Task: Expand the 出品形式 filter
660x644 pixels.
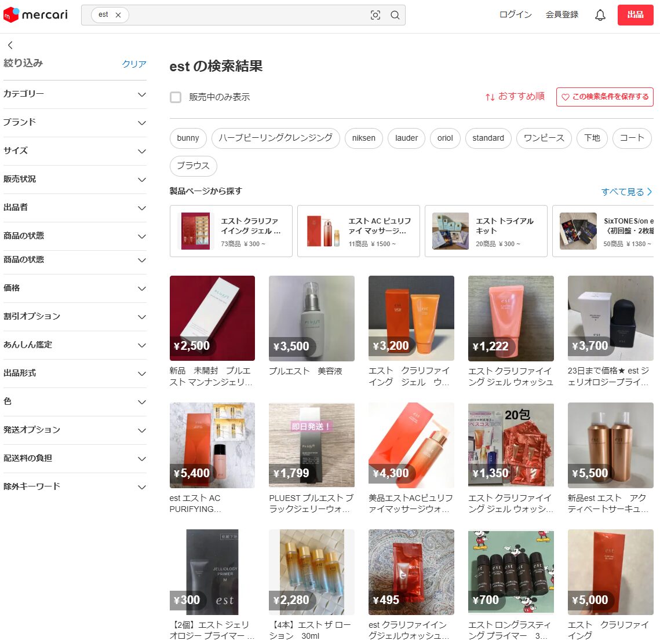Action: click(75, 374)
